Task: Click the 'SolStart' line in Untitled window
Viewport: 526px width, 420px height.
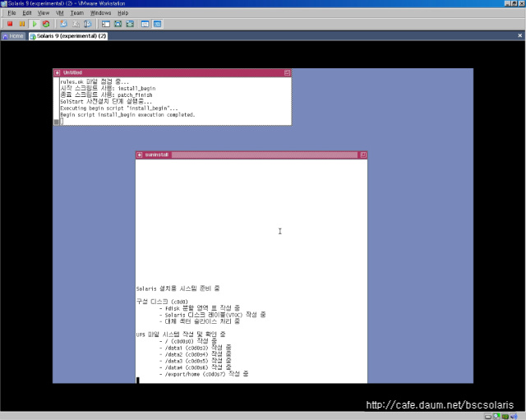Action: (106, 101)
